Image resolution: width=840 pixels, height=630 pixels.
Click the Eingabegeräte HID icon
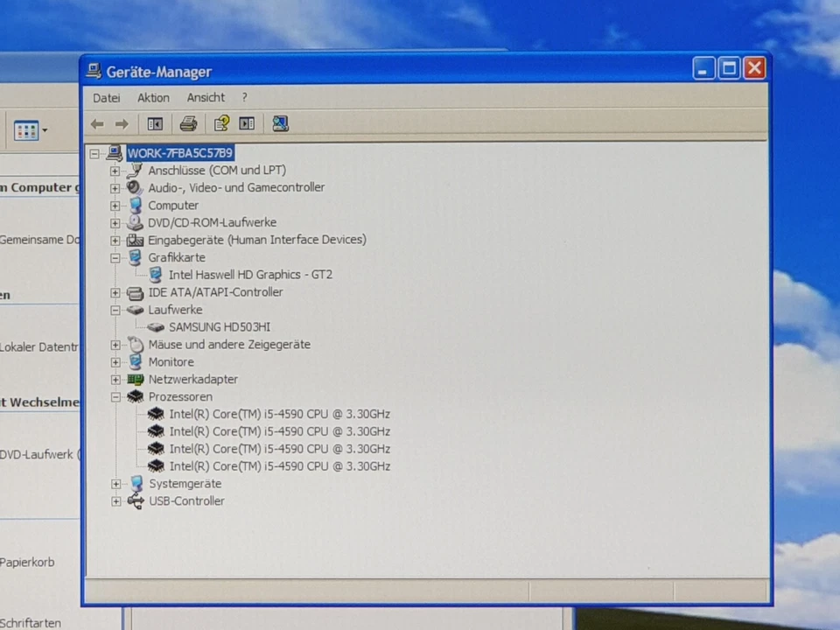pyautogui.click(x=135, y=241)
